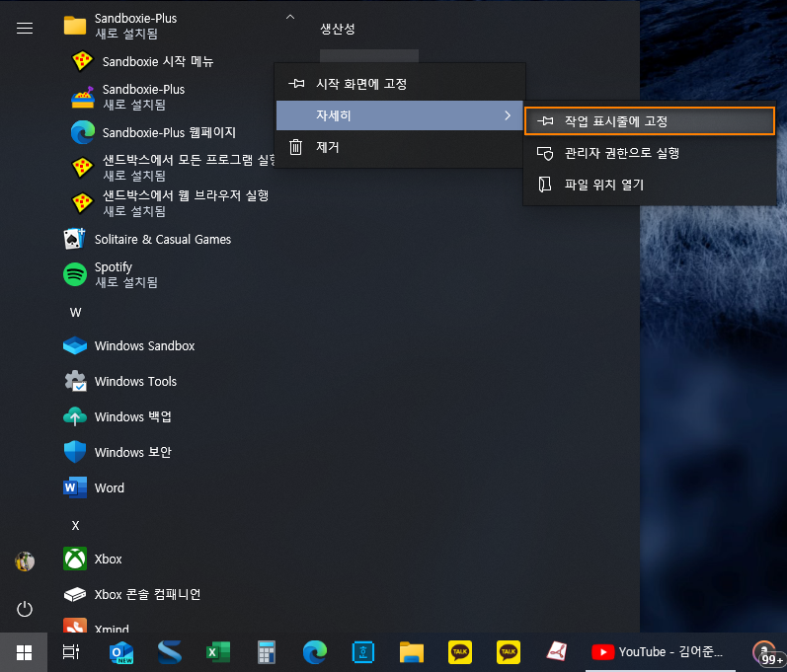Open Microsoft Edge from the taskbar

pos(315,652)
